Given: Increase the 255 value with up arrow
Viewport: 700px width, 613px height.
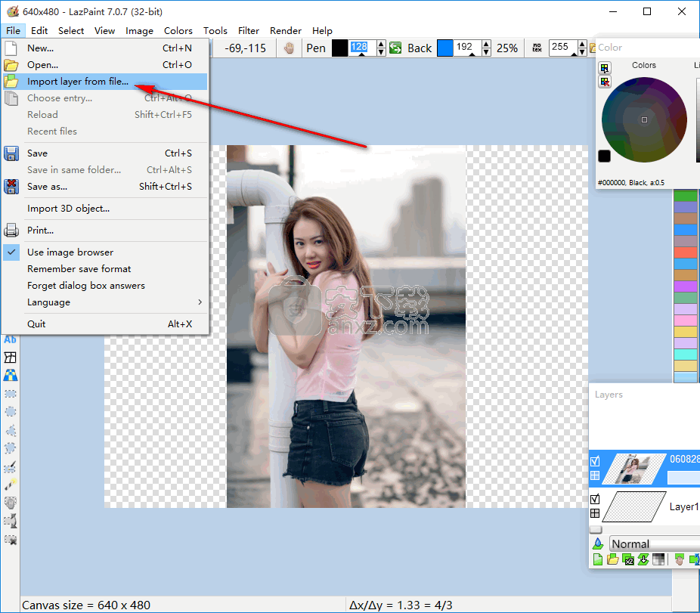Looking at the screenshot, I should (x=582, y=44).
